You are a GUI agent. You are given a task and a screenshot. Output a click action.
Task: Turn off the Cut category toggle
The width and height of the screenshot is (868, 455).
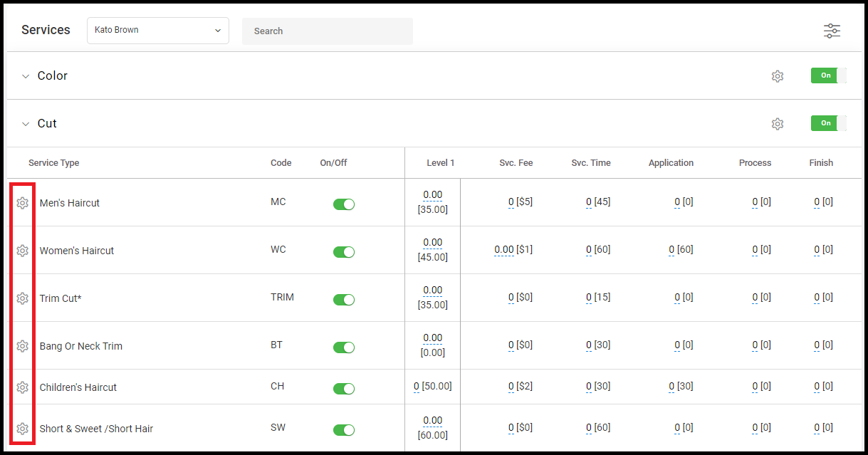click(x=829, y=123)
